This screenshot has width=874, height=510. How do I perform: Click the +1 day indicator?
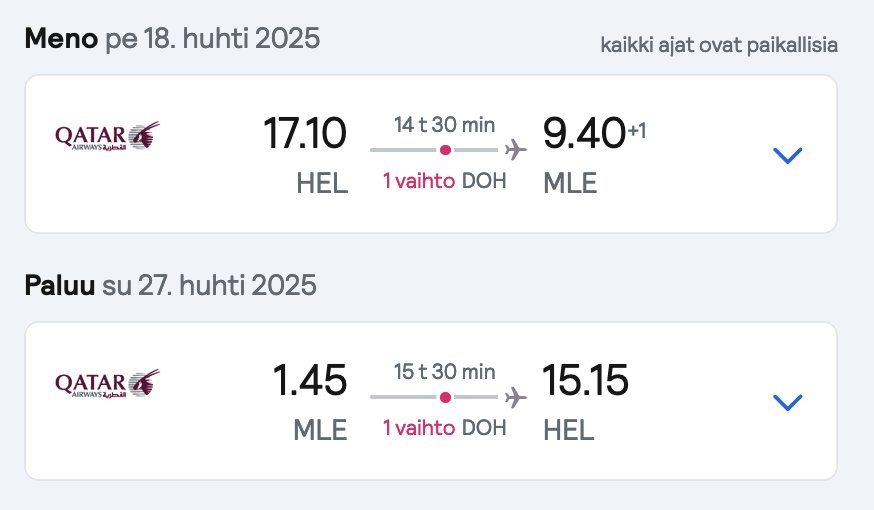click(637, 131)
